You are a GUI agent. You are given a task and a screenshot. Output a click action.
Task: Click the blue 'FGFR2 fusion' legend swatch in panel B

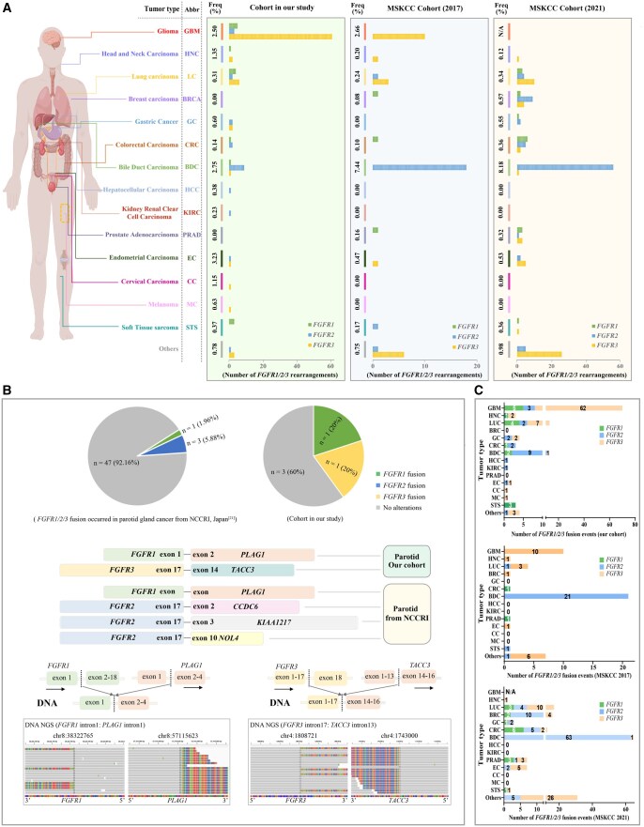click(x=378, y=485)
